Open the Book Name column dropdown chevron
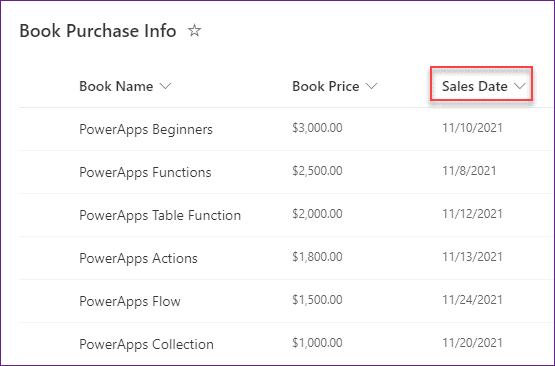 pos(165,86)
